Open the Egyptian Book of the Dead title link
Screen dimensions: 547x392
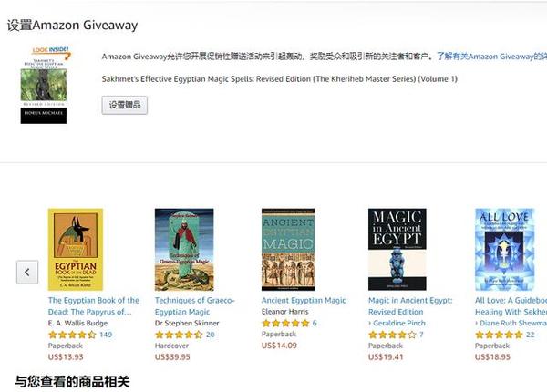[94, 306]
